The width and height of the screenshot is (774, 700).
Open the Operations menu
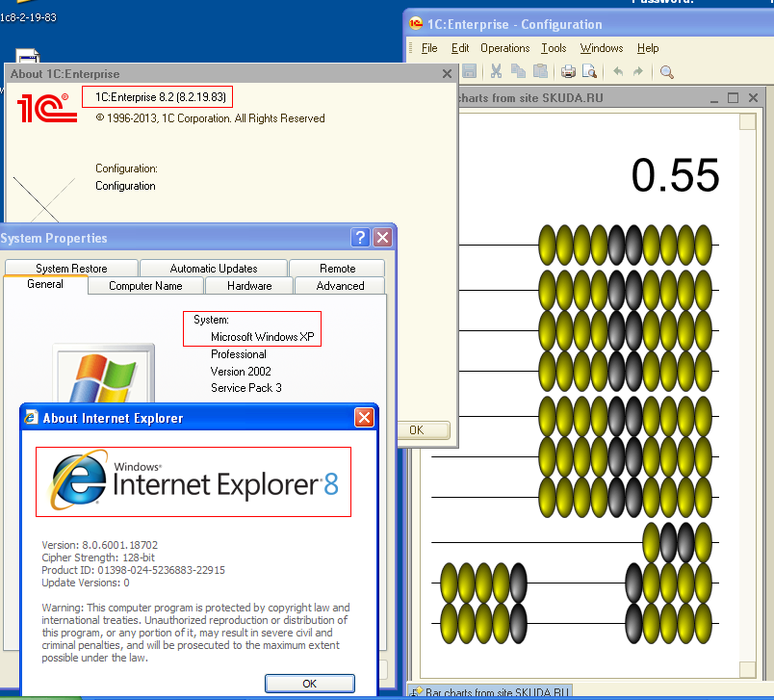point(505,48)
